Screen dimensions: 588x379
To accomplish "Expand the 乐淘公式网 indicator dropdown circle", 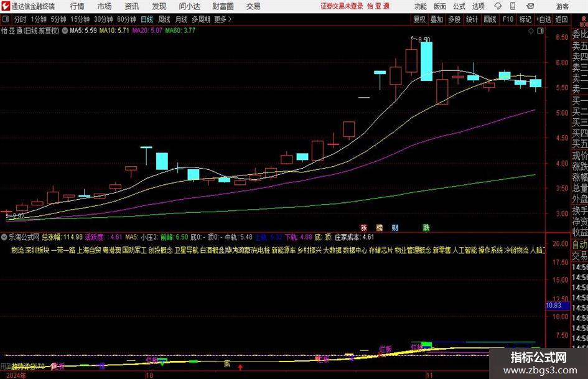I will tap(4, 237).
